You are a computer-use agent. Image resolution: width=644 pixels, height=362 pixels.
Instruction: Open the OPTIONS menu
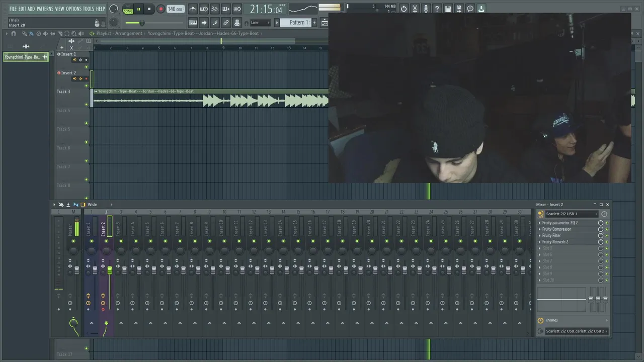(x=73, y=9)
